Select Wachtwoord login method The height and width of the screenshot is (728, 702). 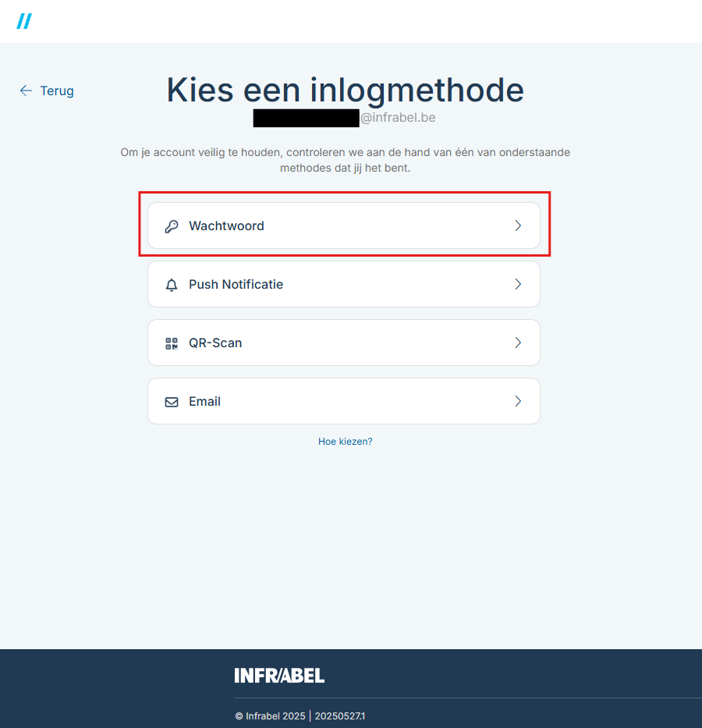[x=344, y=226]
